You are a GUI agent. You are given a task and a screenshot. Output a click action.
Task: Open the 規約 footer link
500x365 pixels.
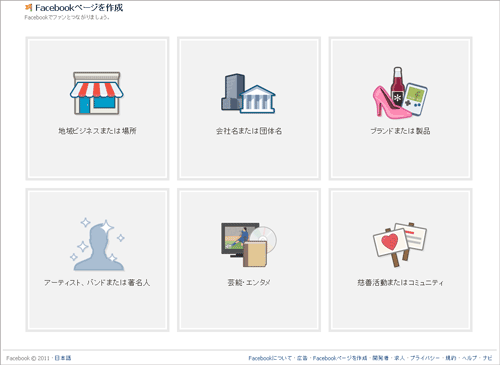(451, 358)
